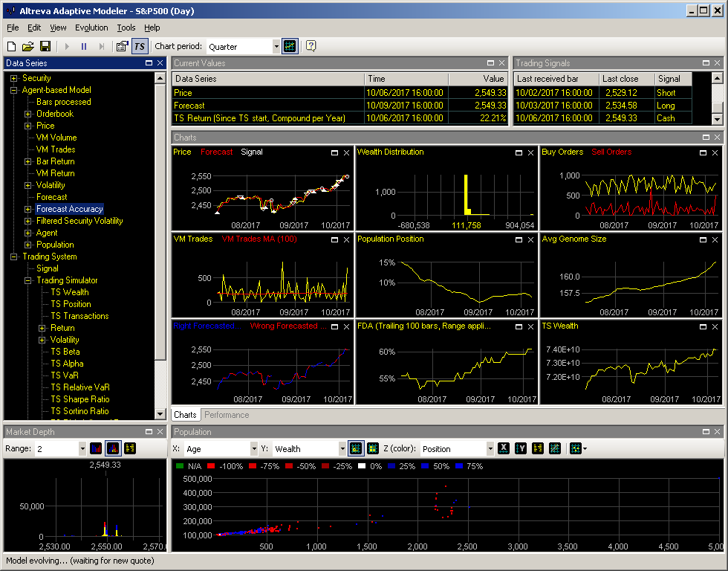Image resolution: width=728 pixels, height=571 pixels.
Task: Pause the model evolution
Action: coord(84,46)
